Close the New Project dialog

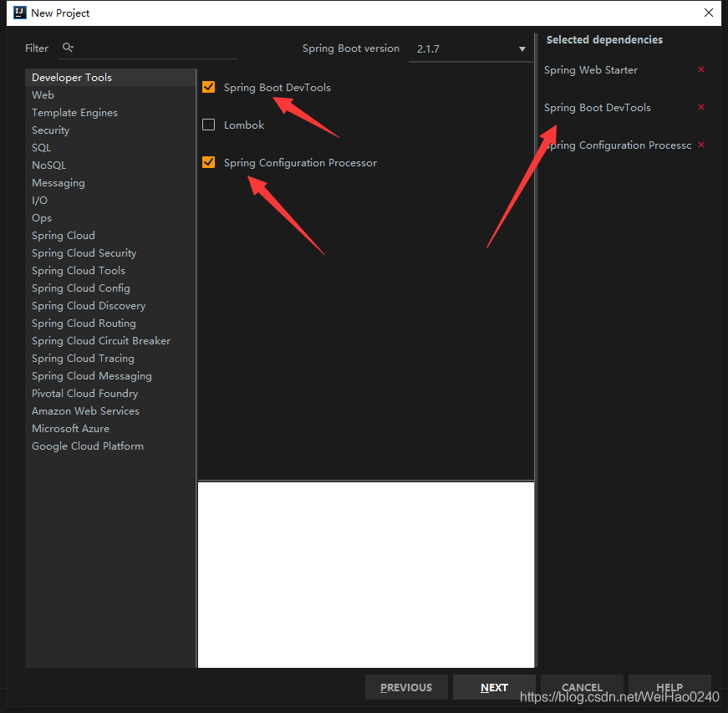pos(709,13)
